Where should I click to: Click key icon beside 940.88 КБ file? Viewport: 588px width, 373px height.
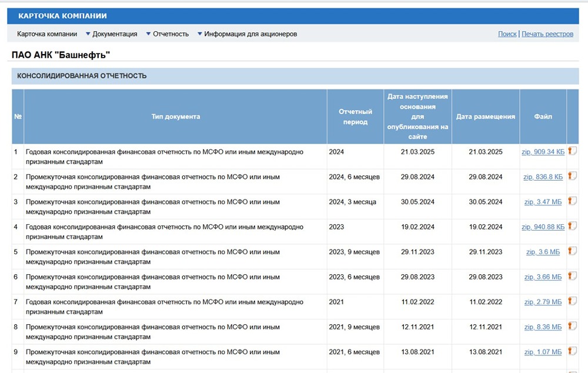pos(572,226)
